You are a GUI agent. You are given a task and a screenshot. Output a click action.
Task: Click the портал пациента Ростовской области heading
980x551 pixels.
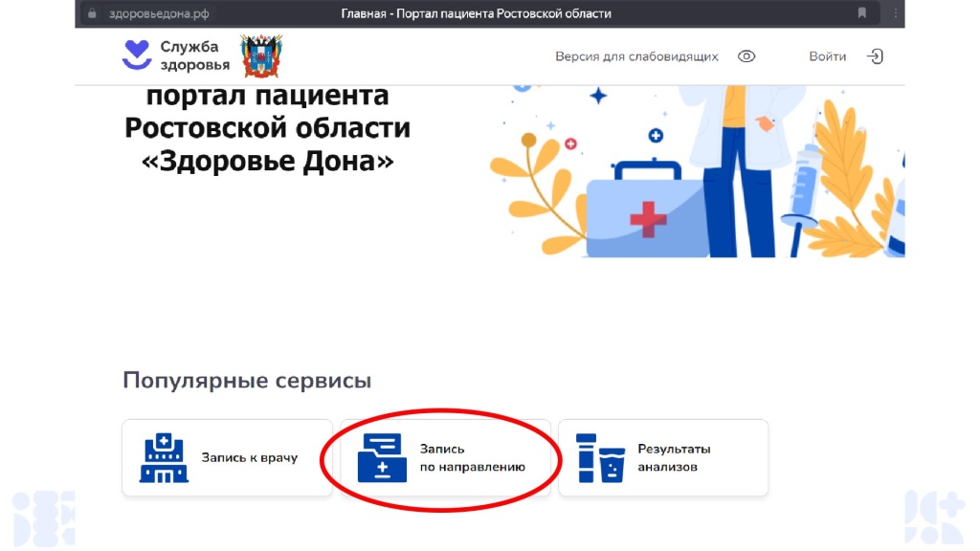[x=268, y=129]
